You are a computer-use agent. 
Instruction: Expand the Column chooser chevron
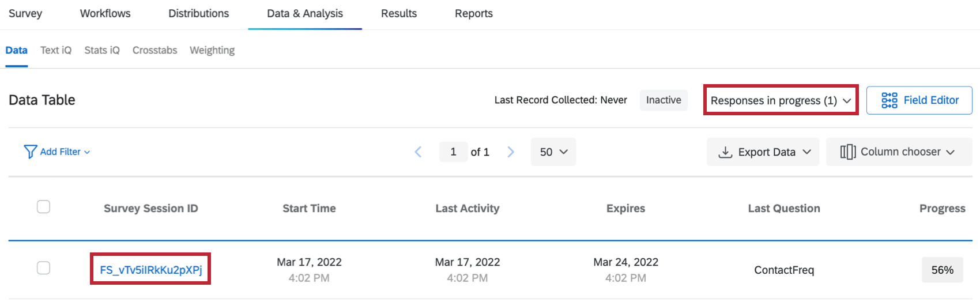pos(950,152)
